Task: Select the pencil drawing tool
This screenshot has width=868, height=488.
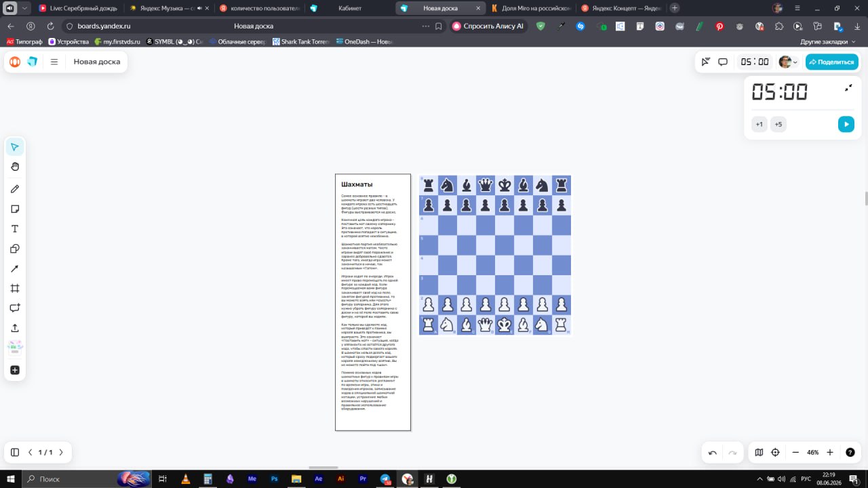Action: [x=15, y=188]
